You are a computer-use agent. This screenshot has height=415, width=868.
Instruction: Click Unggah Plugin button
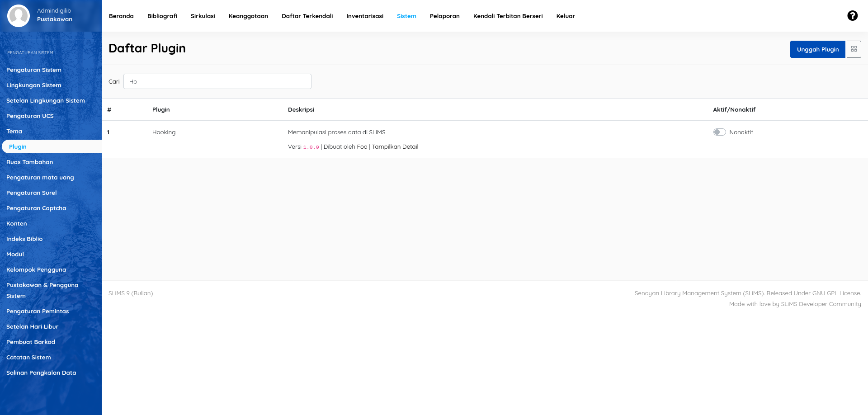tap(817, 49)
